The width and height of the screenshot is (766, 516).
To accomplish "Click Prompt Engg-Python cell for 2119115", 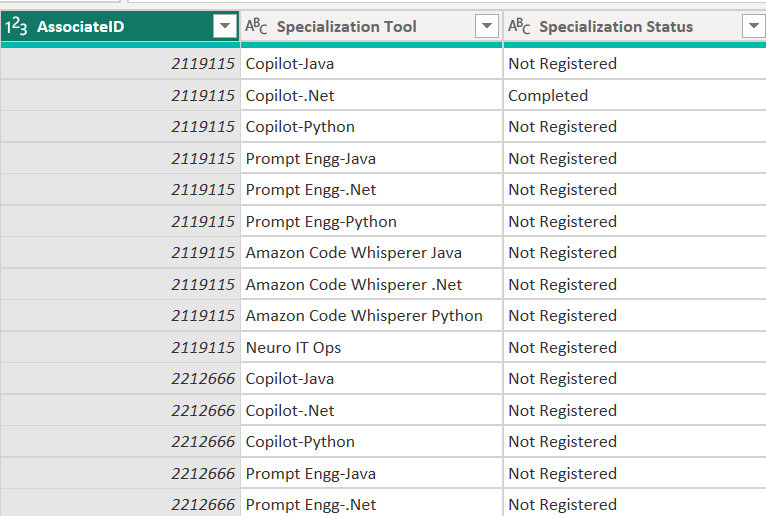I will click(371, 221).
